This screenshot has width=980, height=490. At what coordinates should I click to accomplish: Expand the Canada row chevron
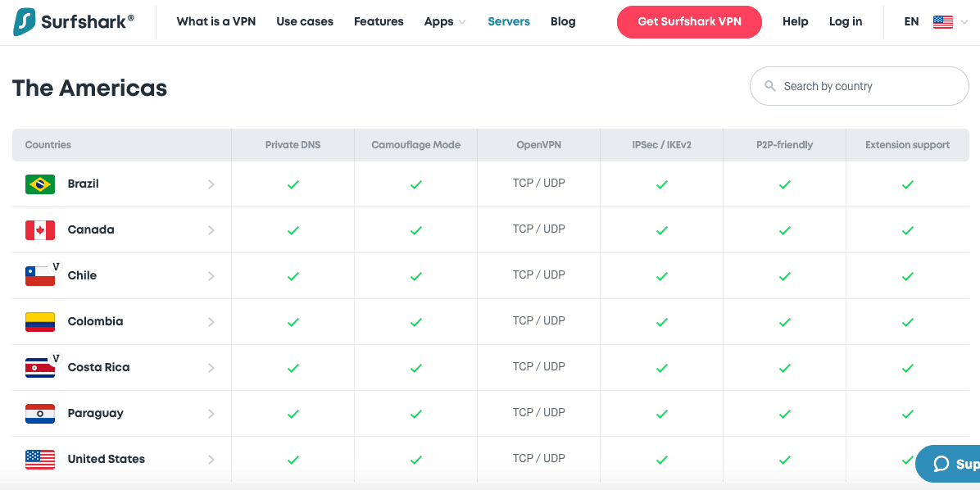pos(211,230)
